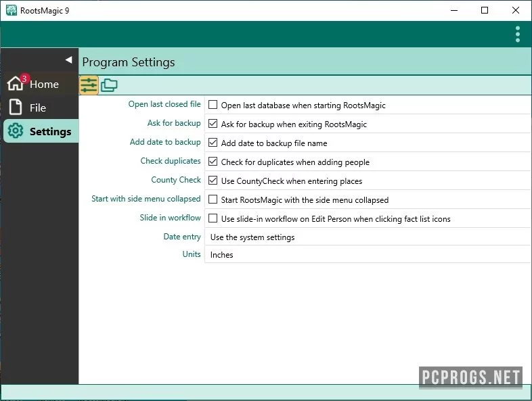Click the Open last closed file label
The image size is (532, 401).
pos(164,104)
